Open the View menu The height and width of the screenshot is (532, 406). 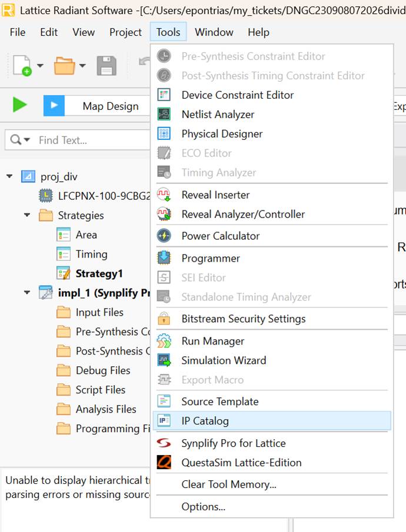pyautogui.click(x=84, y=32)
